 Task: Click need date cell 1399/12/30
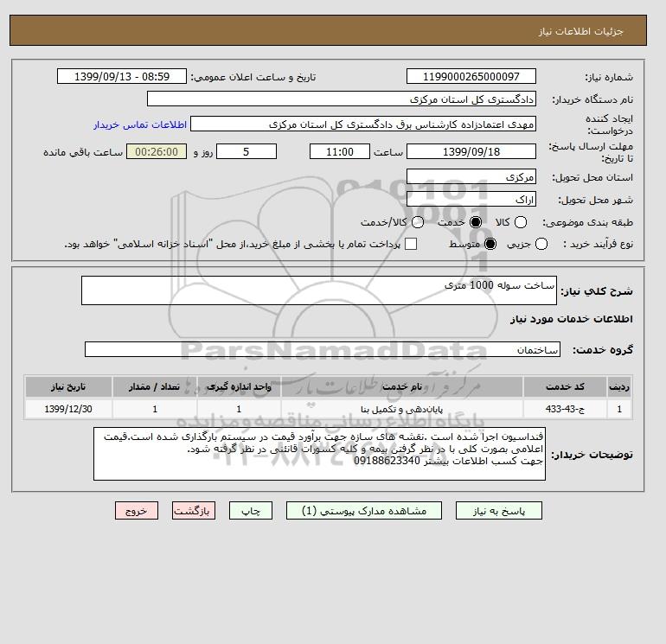tap(68, 409)
